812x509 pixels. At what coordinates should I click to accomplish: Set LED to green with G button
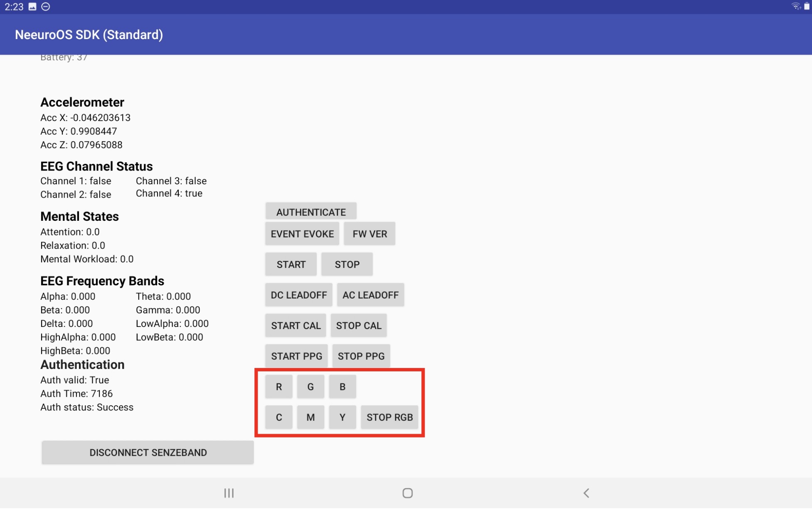[310, 386]
